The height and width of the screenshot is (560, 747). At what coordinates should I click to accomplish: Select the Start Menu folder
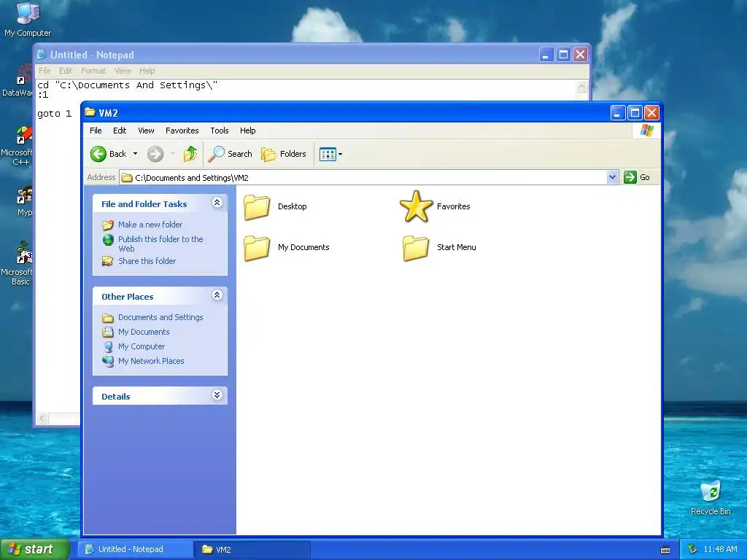(439, 247)
